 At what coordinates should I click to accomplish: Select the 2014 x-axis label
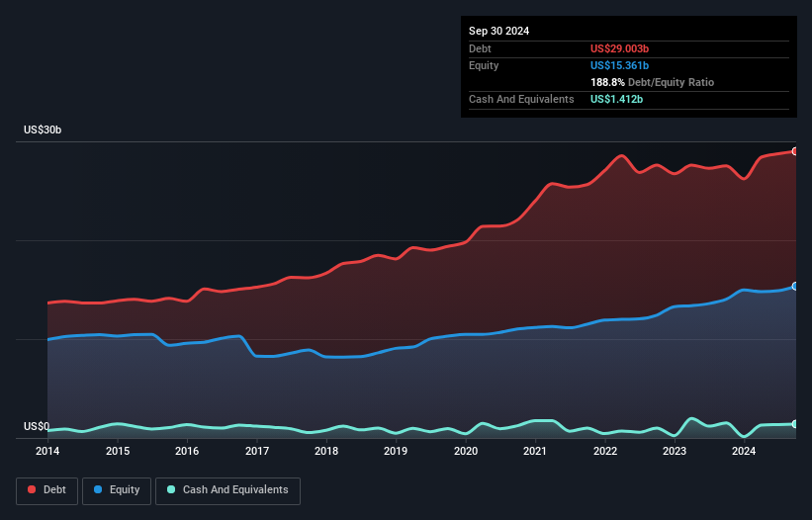coord(47,451)
